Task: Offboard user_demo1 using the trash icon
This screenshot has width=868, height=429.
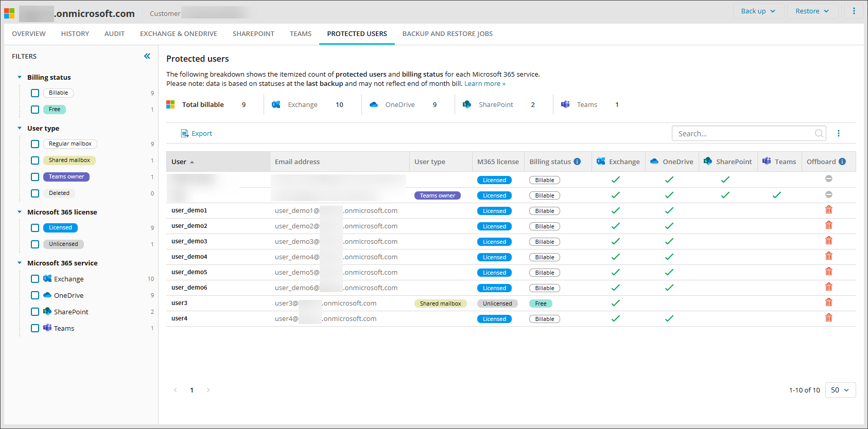Action: coord(829,210)
